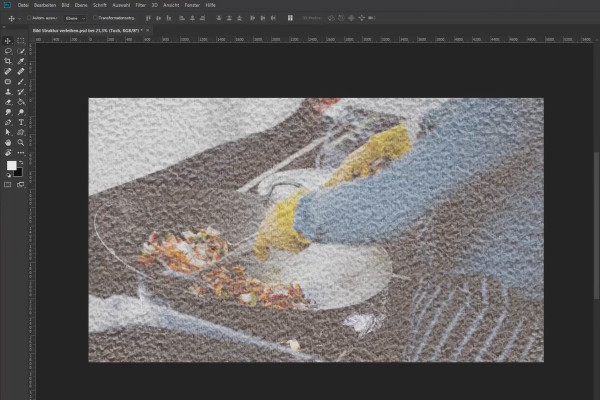This screenshot has height=400, width=600.
Task: Select the Rectangular Marquee tool
Action: click(21, 41)
